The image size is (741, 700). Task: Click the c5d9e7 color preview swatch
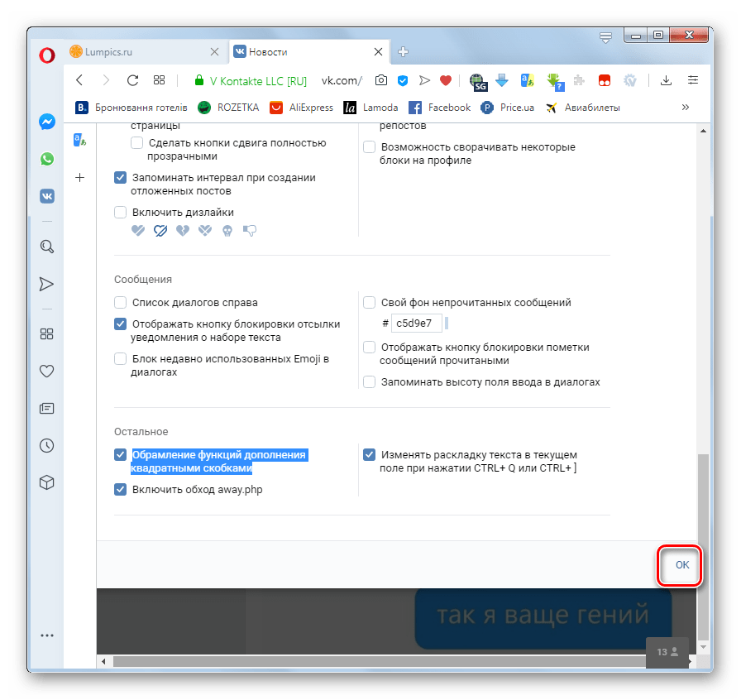pyautogui.click(x=447, y=323)
